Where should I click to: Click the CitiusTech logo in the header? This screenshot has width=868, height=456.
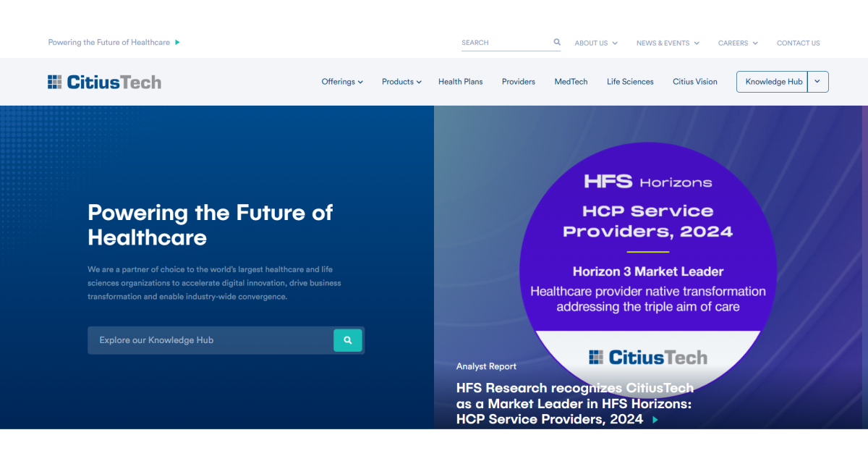105,82
